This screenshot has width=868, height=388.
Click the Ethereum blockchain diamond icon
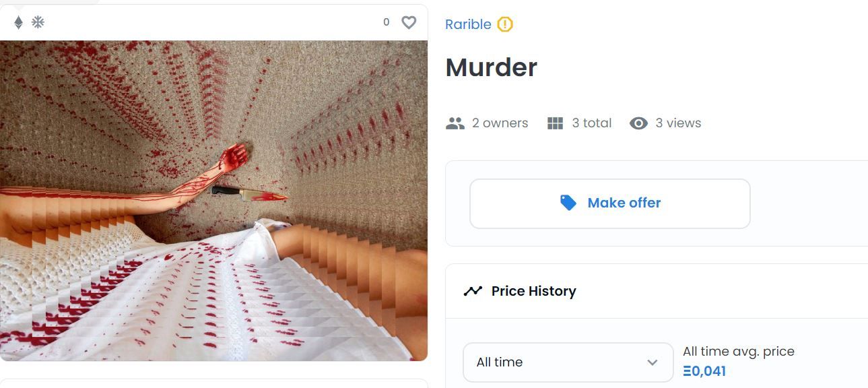[19, 22]
